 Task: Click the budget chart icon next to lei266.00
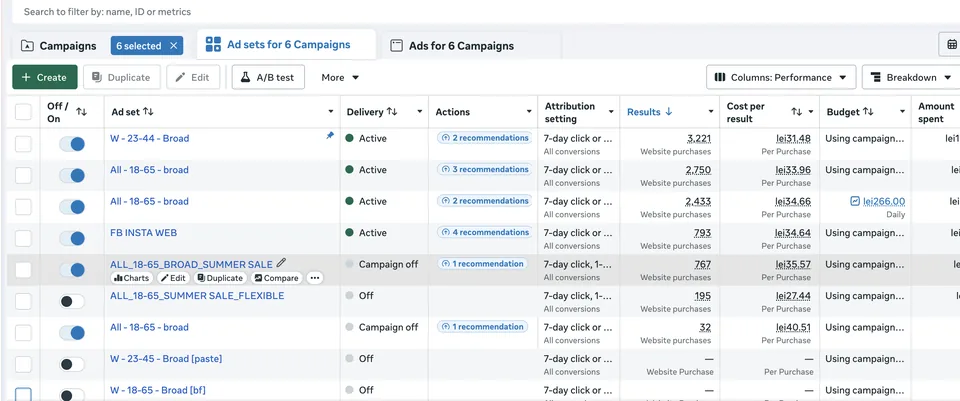pyautogui.click(x=855, y=201)
